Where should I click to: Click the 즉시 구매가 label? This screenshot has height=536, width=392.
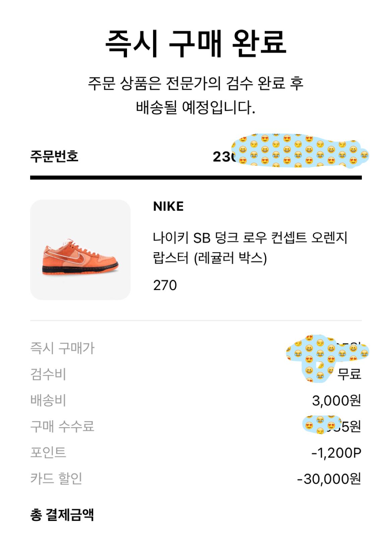coord(62,348)
